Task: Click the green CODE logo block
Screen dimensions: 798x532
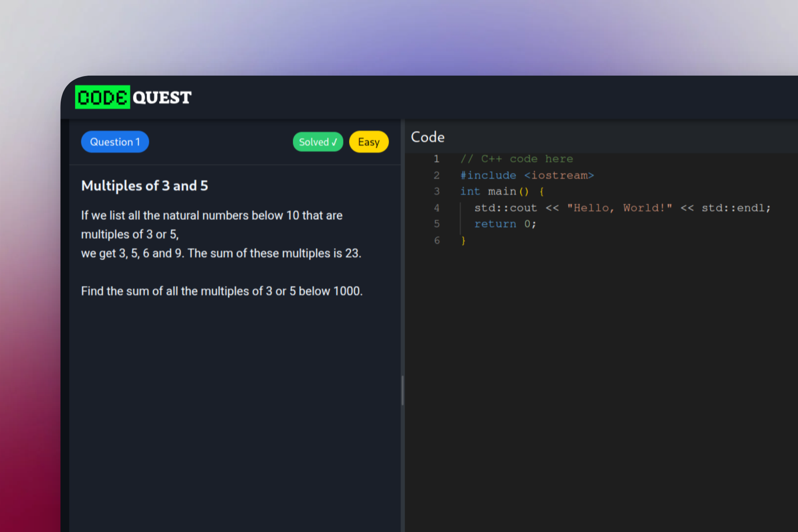Action: point(102,97)
